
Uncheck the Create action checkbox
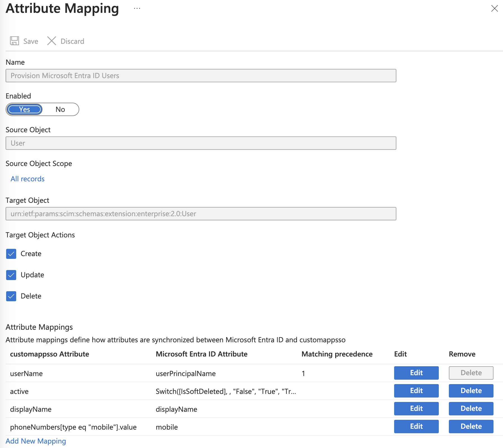click(x=11, y=254)
